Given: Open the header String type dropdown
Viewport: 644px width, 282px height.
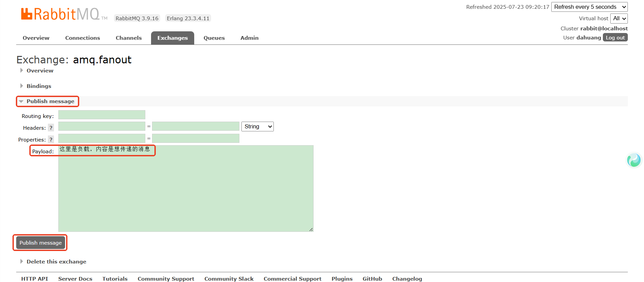Looking at the screenshot, I should pyautogui.click(x=258, y=126).
